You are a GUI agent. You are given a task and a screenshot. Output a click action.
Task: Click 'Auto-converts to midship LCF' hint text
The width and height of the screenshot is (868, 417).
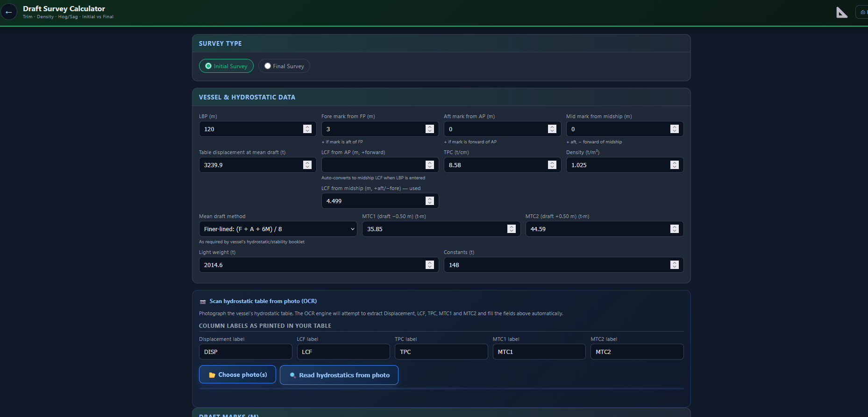click(373, 178)
